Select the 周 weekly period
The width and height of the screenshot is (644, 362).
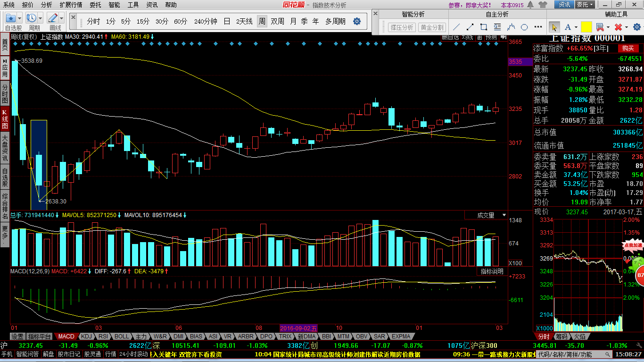tap(261, 21)
